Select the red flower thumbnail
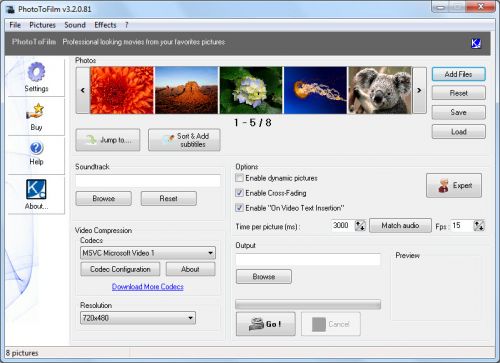 pos(122,90)
